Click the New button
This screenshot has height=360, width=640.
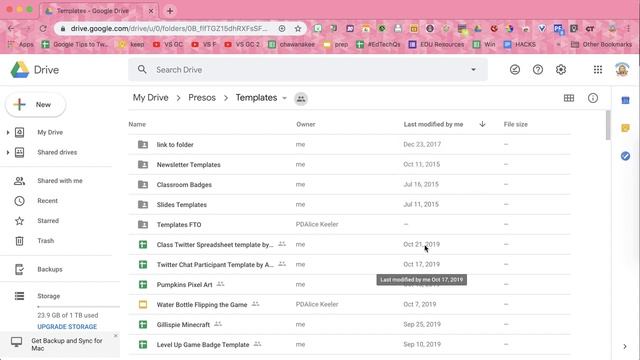click(36, 104)
